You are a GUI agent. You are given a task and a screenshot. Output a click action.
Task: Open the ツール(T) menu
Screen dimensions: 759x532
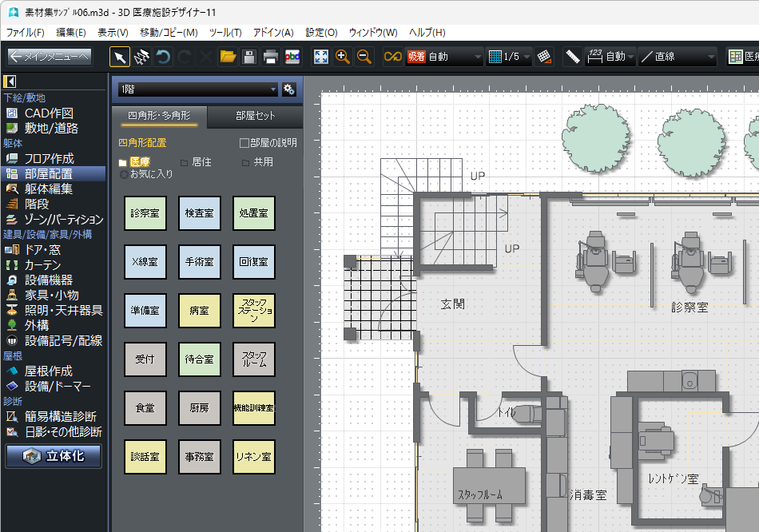225,33
